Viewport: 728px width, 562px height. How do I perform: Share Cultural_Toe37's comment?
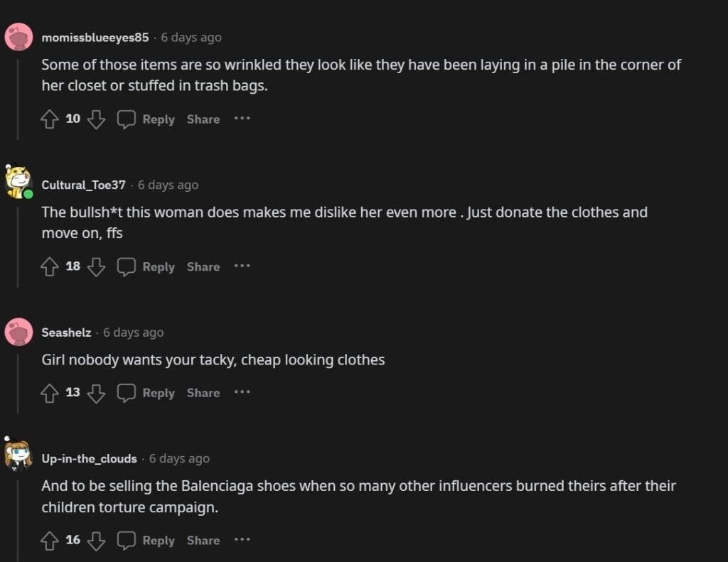(x=203, y=267)
